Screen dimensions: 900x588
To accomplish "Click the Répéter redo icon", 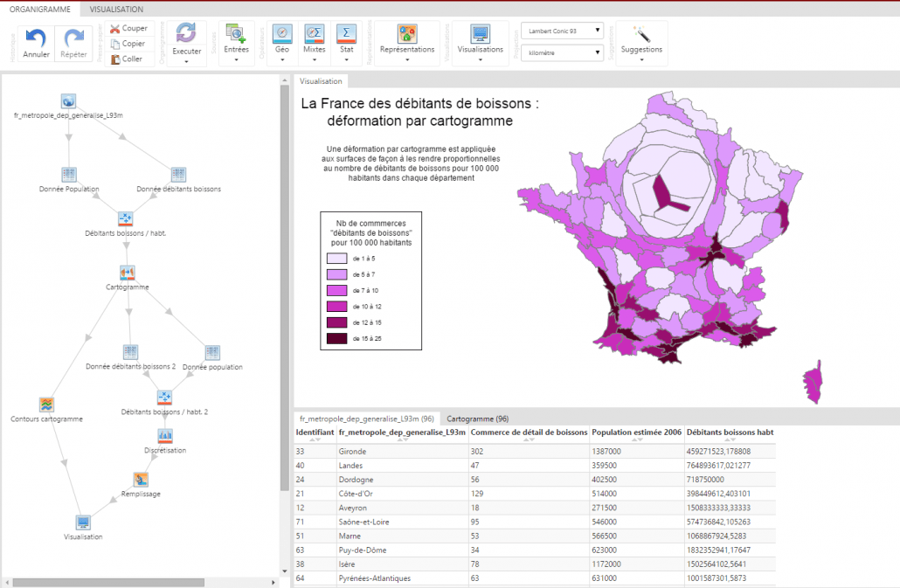I will click(x=73, y=38).
